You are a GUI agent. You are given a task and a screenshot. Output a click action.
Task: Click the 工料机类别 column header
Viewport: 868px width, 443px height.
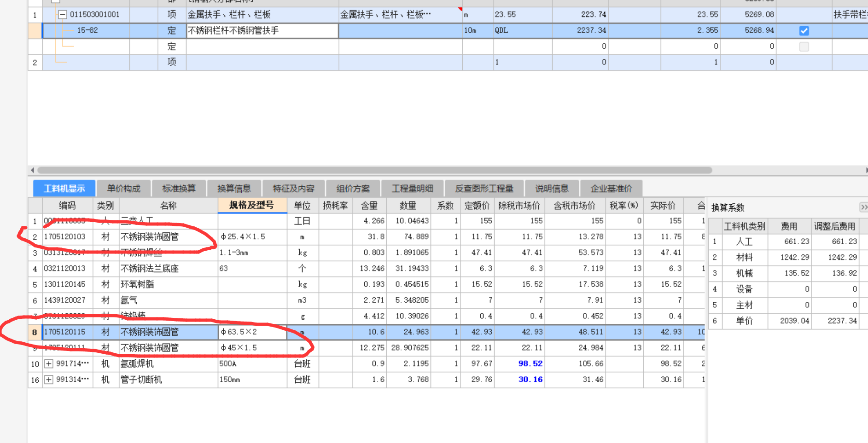pos(745,226)
